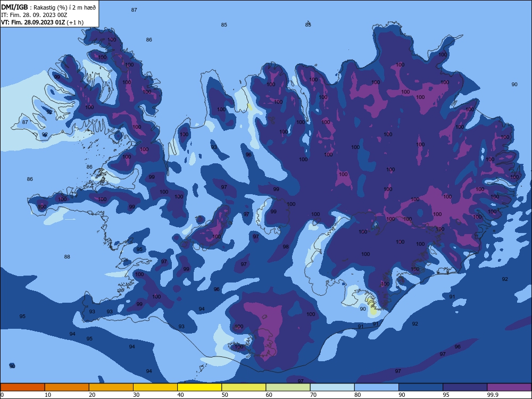The width and height of the screenshot is (532, 399).
Task: Click the medium blue 90–95 legend swatch
Action: tap(421, 387)
